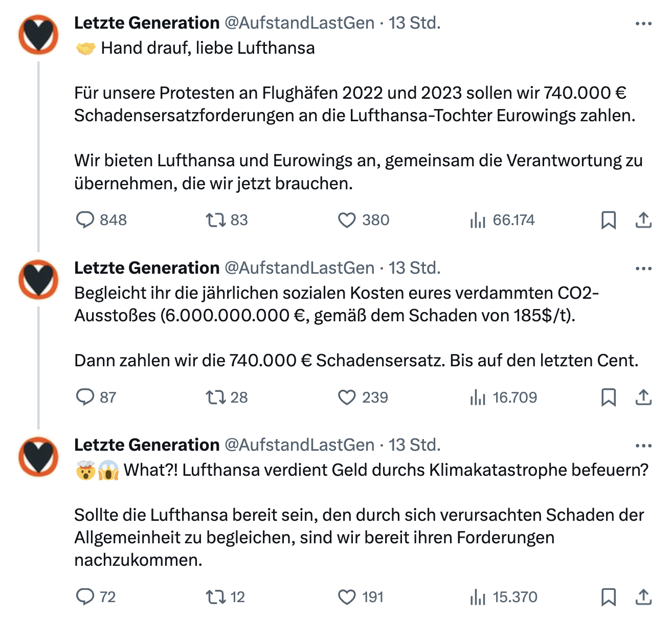The image size is (672, 618).
Task: Like the tweet with 239 likes
Action: (347, 397)
